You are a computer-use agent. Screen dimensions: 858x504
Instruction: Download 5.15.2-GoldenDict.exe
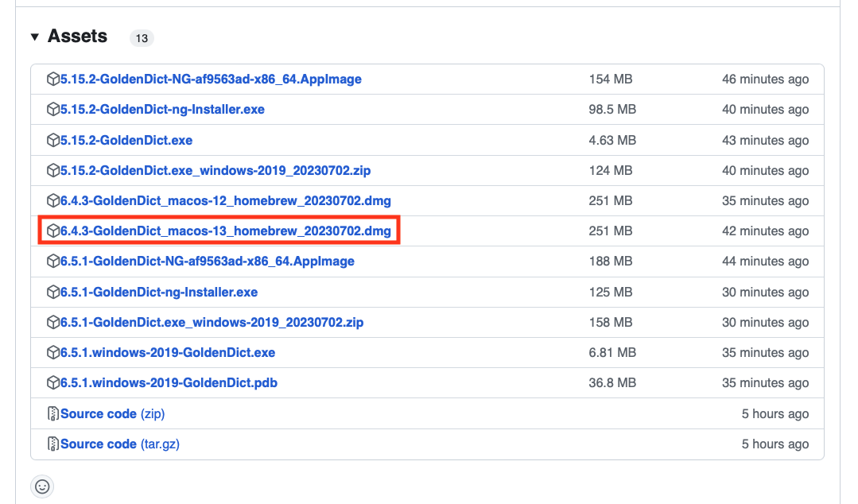[x=126, y=140]
